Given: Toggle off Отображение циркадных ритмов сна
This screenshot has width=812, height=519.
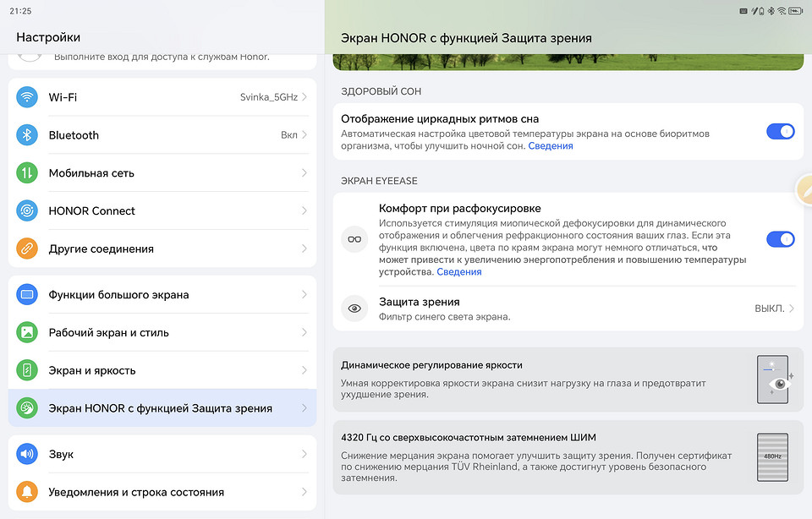Looking at the screenshot, I should (x=780, y=131).
